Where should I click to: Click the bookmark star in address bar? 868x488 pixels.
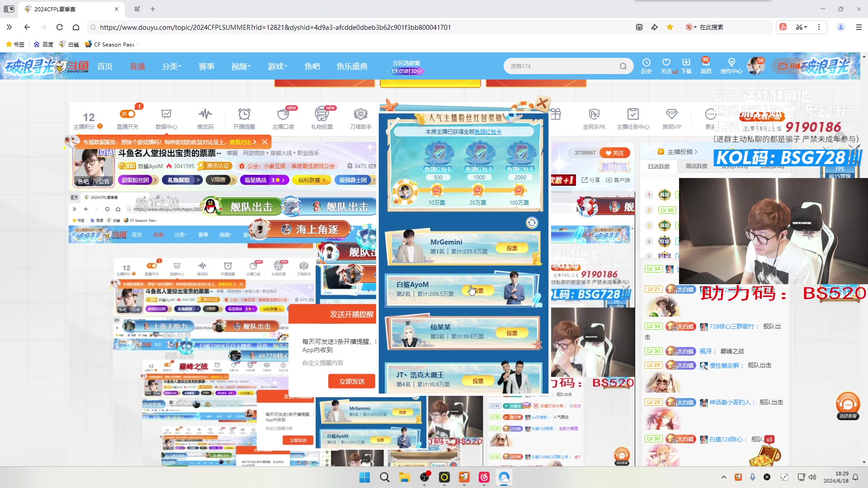tap(670, 27)
